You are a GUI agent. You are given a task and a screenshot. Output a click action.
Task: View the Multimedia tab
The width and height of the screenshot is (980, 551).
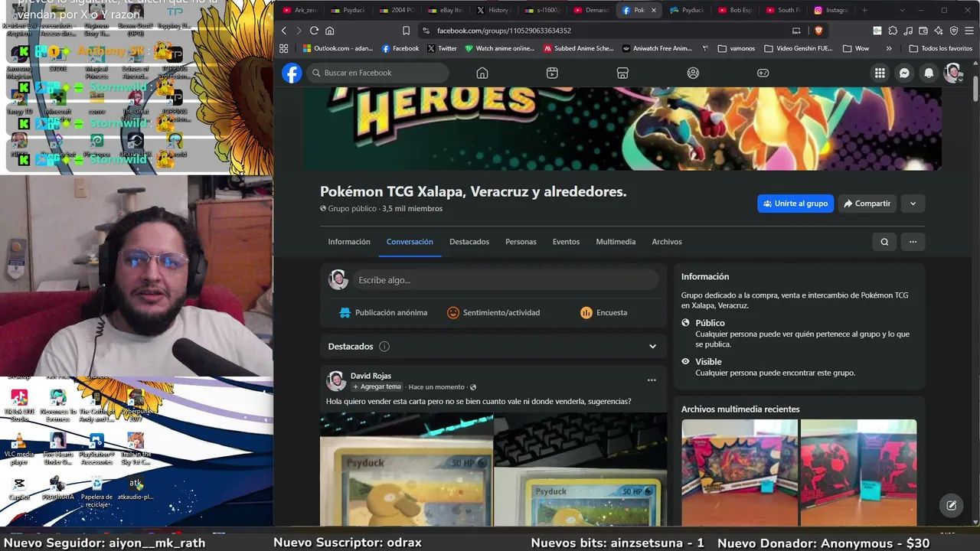(x=616, y=242)
